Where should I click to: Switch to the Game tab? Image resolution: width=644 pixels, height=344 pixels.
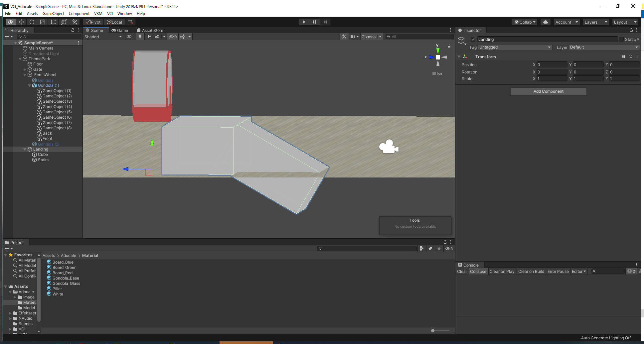pyautogui.click(x=120, y=30)
